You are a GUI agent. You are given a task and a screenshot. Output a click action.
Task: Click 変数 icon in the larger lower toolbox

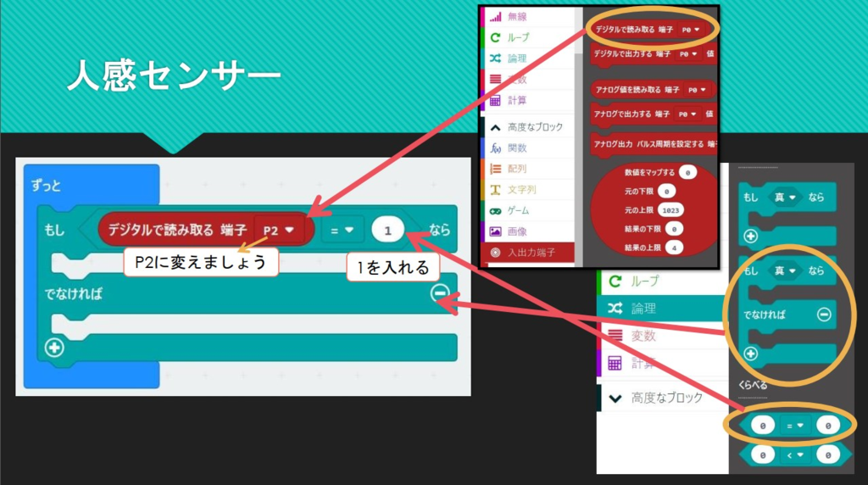(x=615, y=336)
